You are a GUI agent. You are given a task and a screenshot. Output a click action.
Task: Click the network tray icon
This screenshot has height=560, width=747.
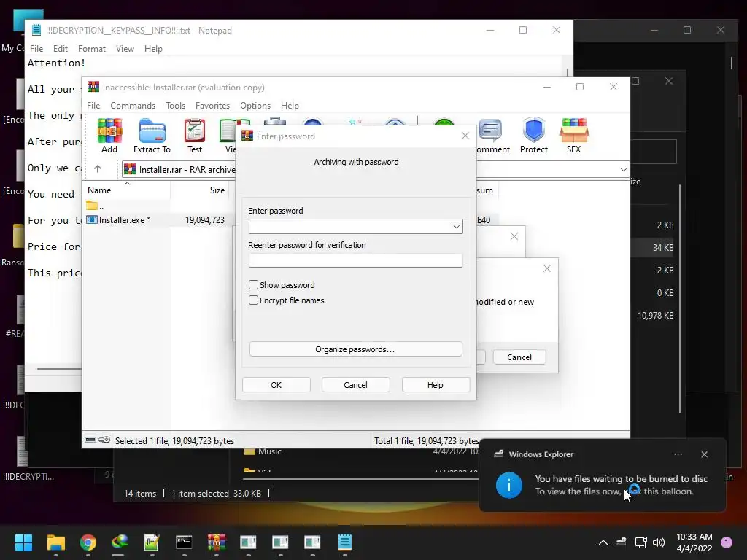click(640, 542)
